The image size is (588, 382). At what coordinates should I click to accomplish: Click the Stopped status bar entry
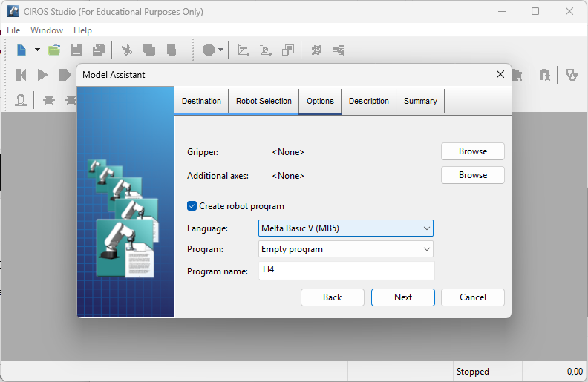tap(472, 372)
